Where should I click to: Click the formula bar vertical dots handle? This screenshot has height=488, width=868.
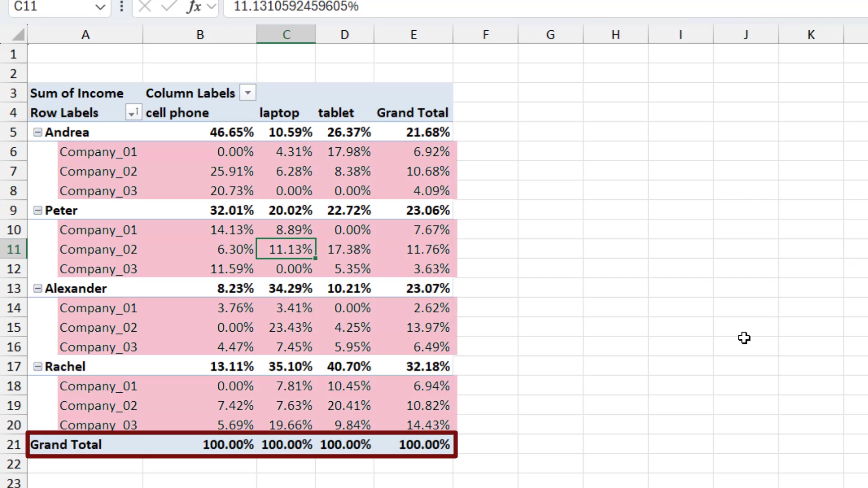[121, 6]
